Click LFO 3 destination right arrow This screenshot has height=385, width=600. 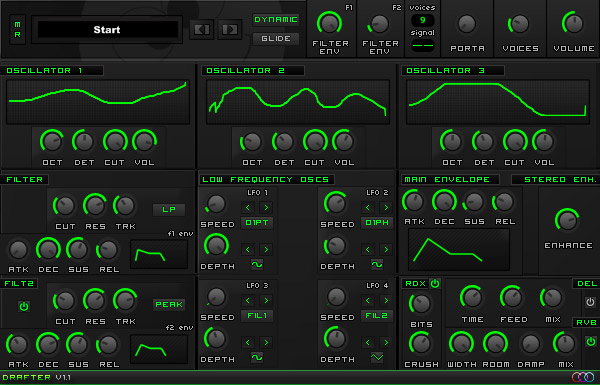(x=266, y=301)
